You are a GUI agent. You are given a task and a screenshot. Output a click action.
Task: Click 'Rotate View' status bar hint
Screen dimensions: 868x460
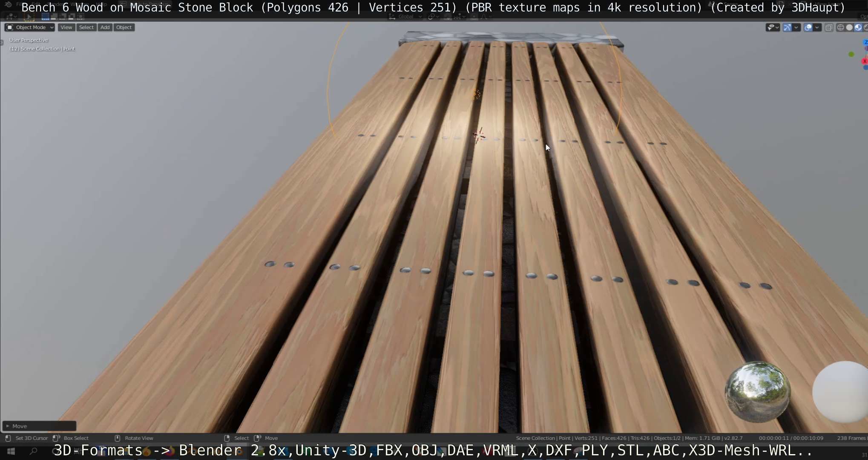[x=139, y=438]
